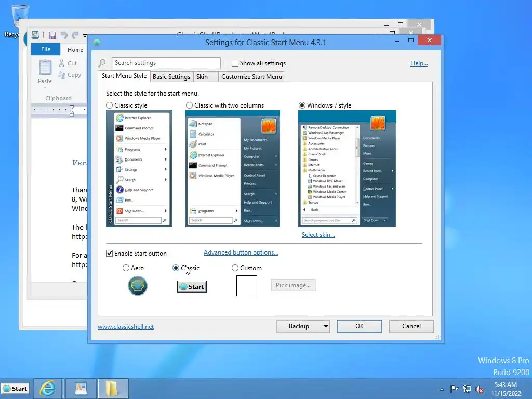
Task: Click the taskbar clock showing 5:43 AM
Action: tap(506, 389)
